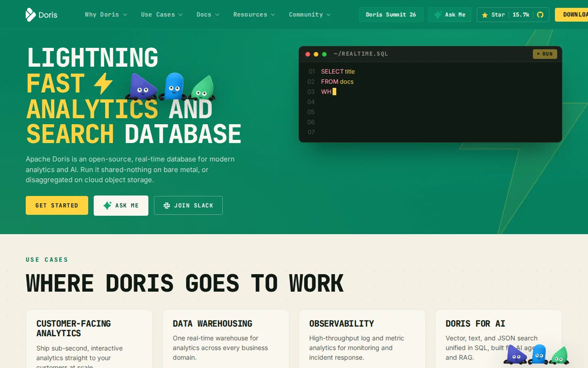Open the Doris for AI card
The width and height of the screenshot is (588, 368).
[498, 339]
